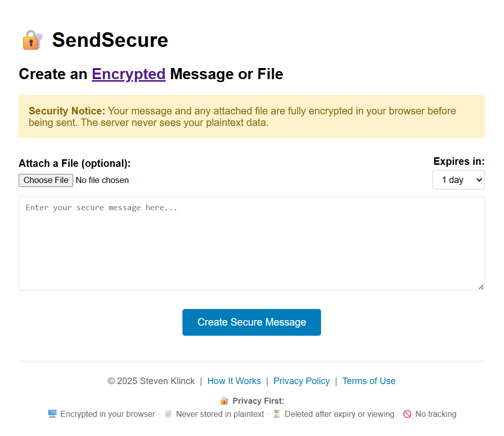This screenshot has height=436, width=504.
Task: Go to the Terms of Use link
Action: coord(368,381)
